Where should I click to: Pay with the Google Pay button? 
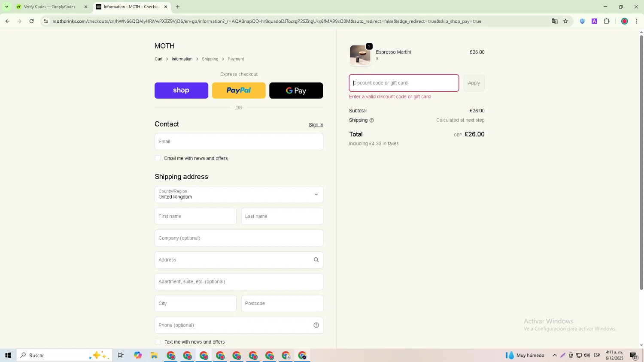[296, 90]
